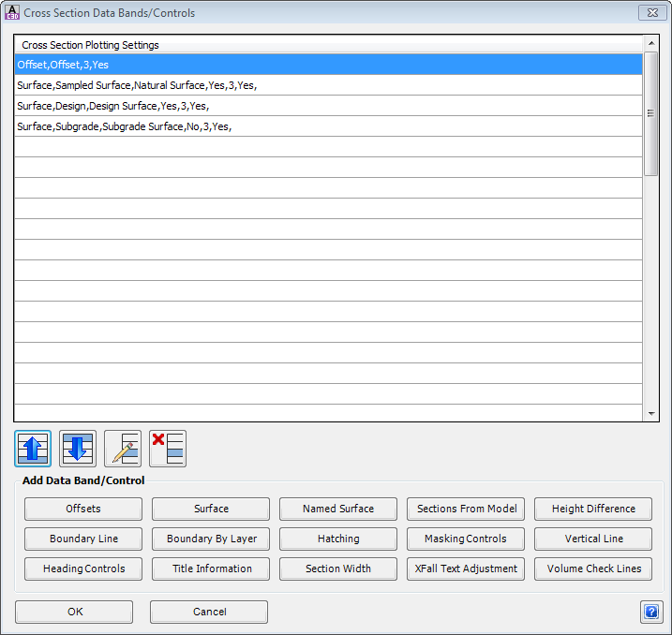Open Masking Controls

[x=466, y=539]
